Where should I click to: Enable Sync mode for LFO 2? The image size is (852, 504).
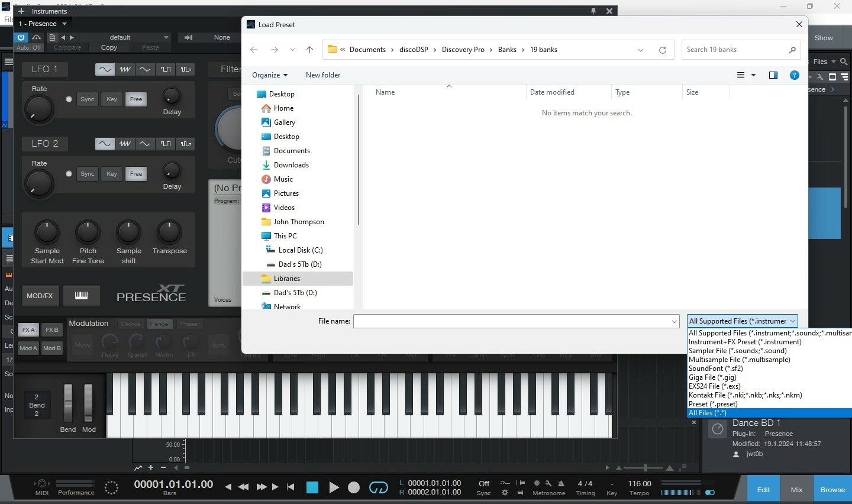click(x=88, y=174)
